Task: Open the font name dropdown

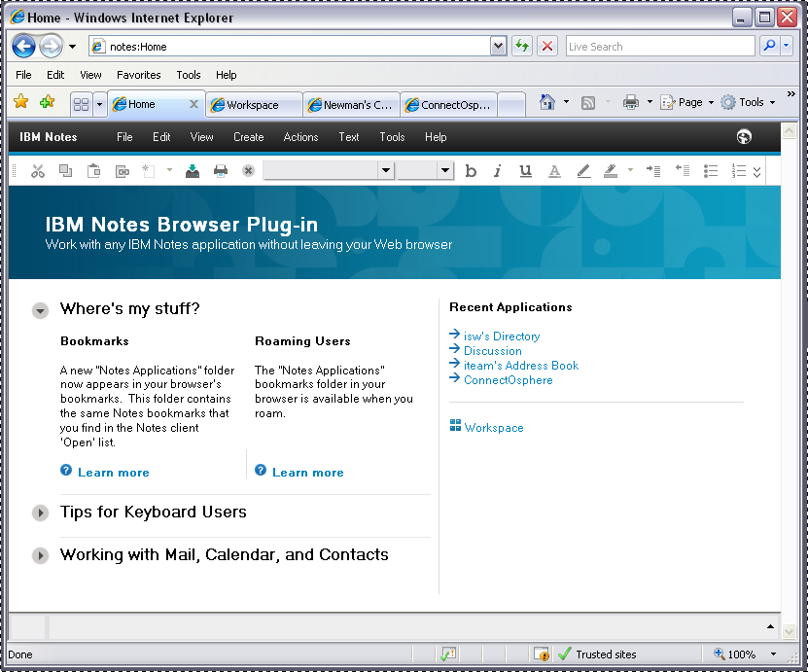Action: coord(386,171)
